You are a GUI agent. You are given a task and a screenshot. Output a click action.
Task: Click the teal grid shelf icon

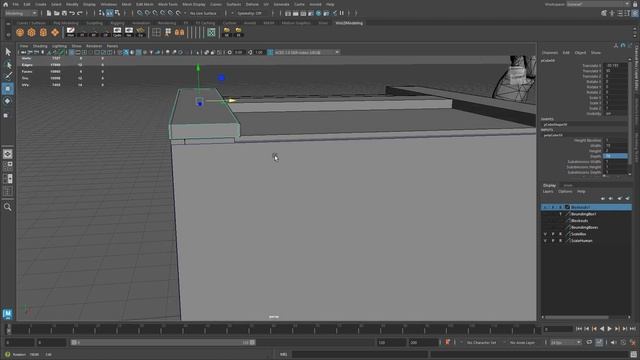coord(211,32)
